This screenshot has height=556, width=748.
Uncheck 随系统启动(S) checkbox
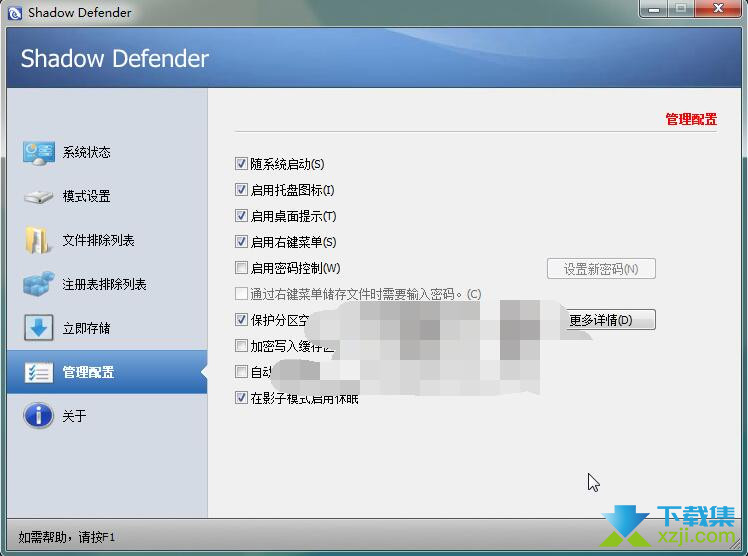[x=241, y=164]
